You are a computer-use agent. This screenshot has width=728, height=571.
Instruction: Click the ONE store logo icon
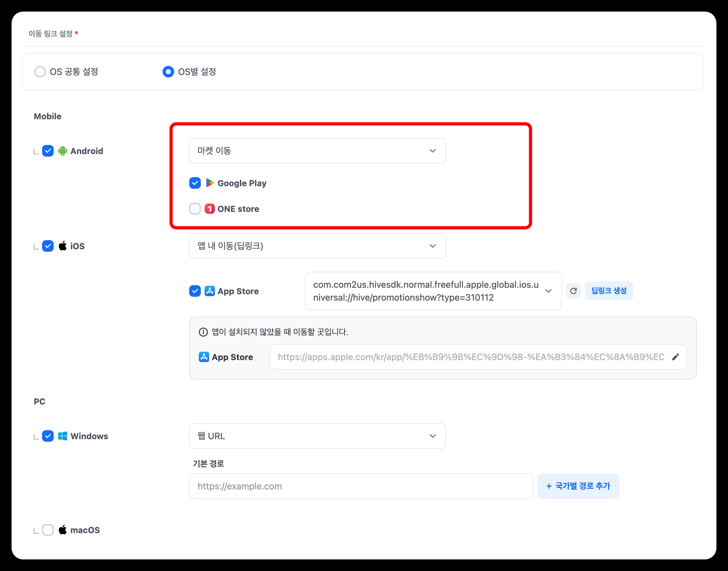click(209, 209)
